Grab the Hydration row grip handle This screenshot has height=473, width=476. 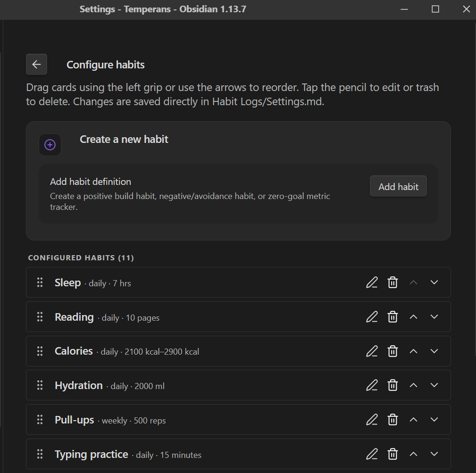[40, 385]
